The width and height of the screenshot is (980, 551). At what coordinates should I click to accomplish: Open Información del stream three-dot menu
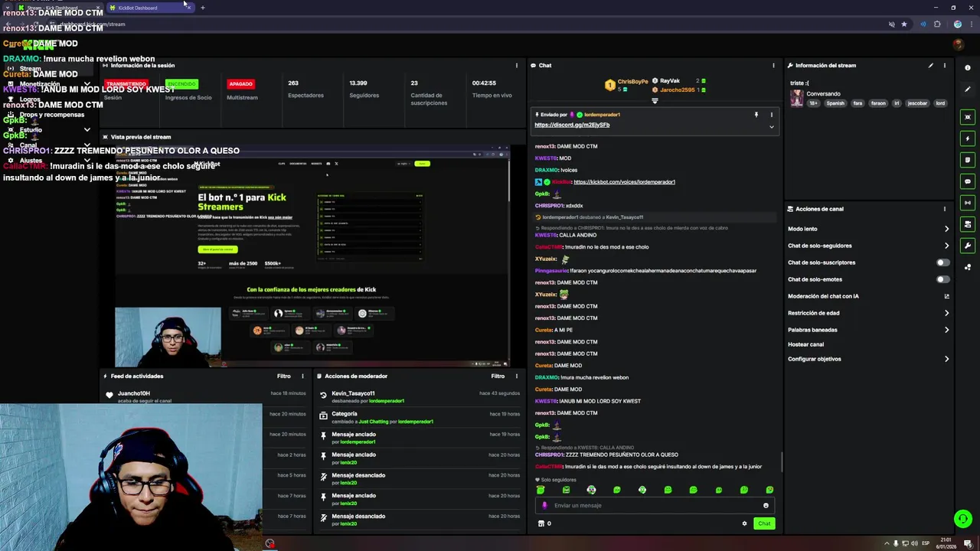coord(944,65)
